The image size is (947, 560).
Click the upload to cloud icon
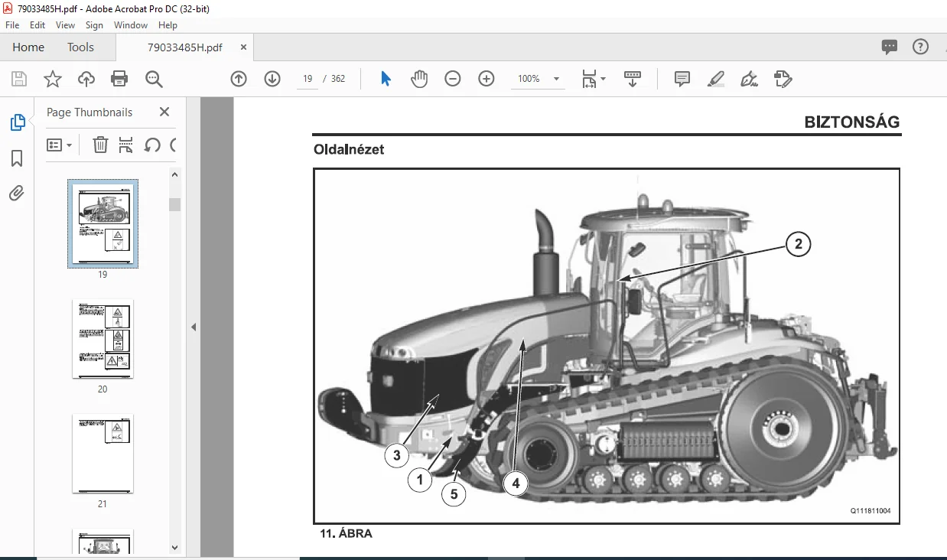86,79
